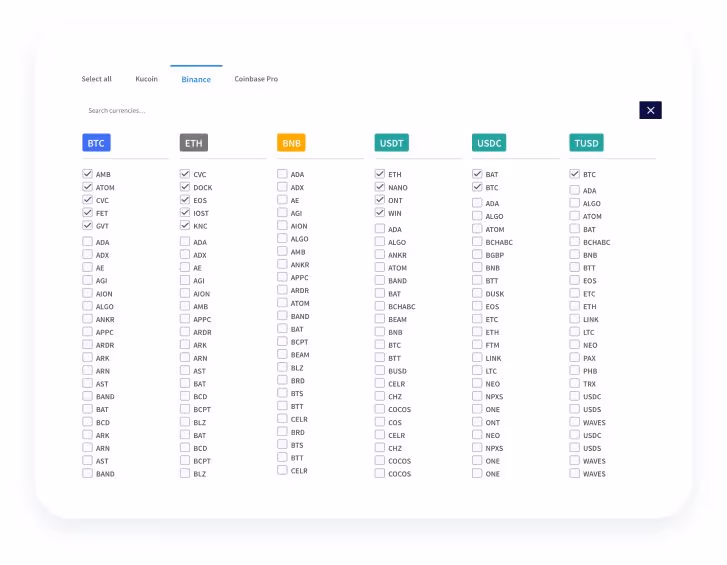The width and height of the screenshot is (727, 565).
Task: Click the TUSD column header badge
Action: 587,143
